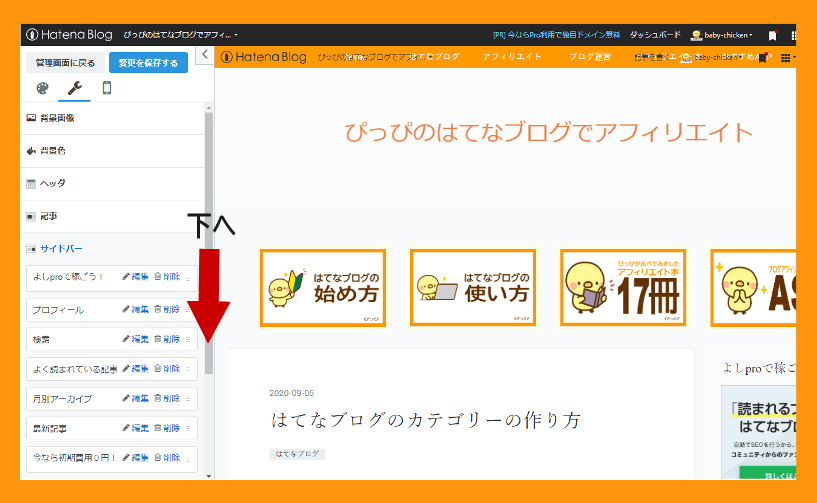The height and width of the screenshot is (503, 817).
Task: Expand the 背景画像 section
Action: (112, 118)
